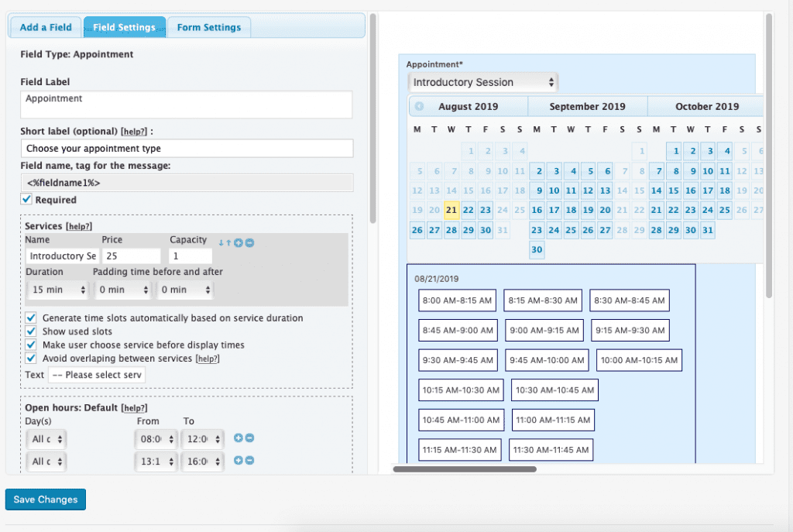Add a new service with the plus icon
Image resolution: width=793 pixels, height=532 pixels.
pos(239,242)
